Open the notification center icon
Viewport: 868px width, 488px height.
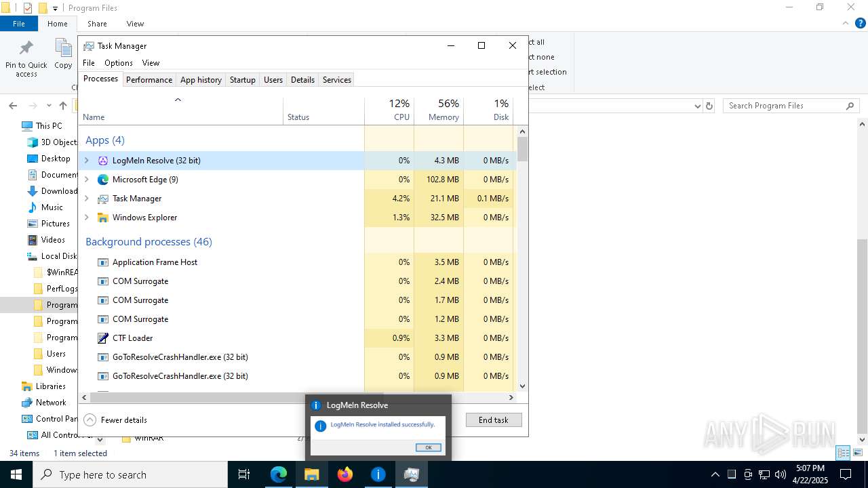(x=846, y=474)
